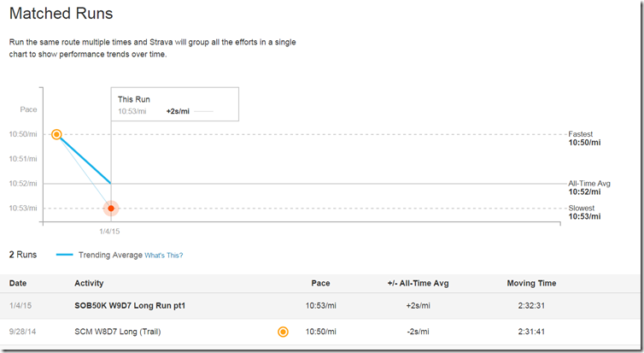
Task: Click the blue Trending Average legend line
Action: click(x=65, y=255)
